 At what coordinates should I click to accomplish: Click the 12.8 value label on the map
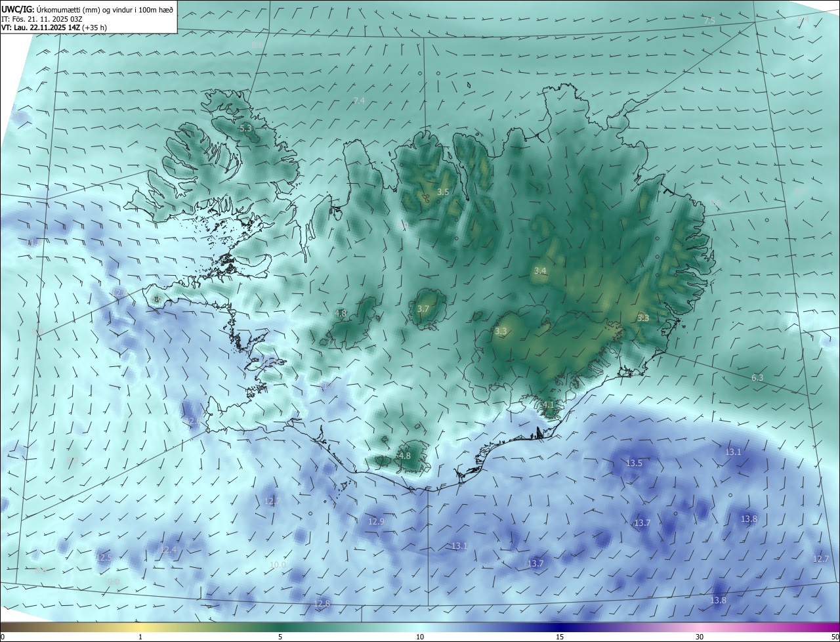pos(322,604)
